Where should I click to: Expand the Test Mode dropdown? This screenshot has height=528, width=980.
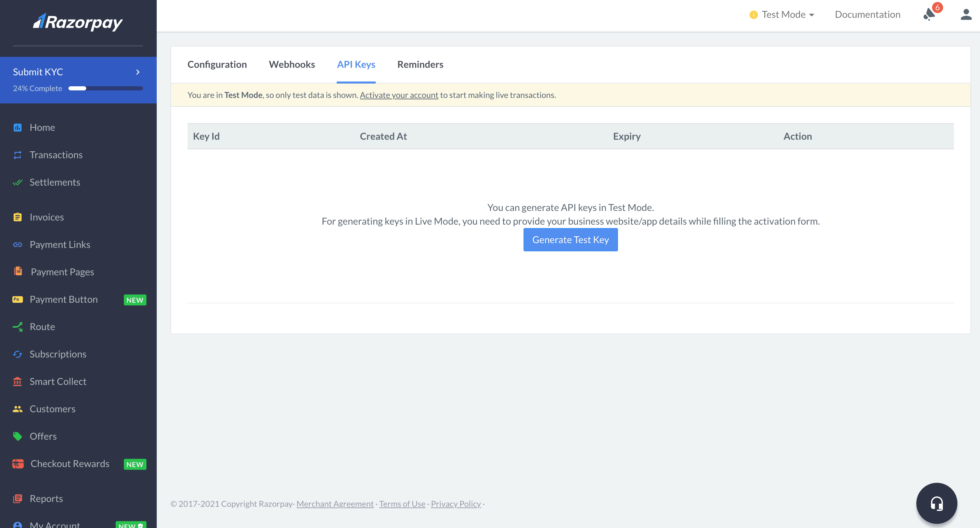point(783,14)
